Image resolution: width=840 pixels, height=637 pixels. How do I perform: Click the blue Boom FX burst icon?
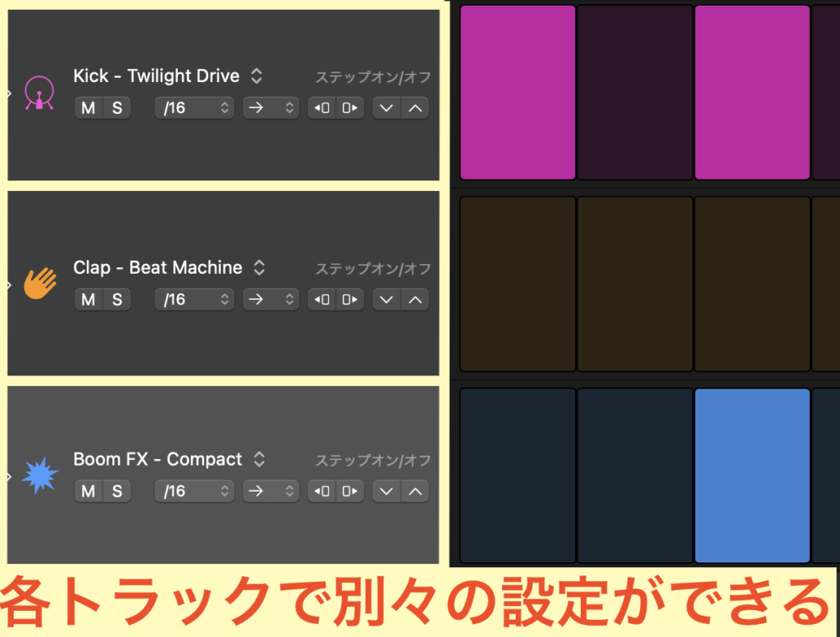point(40,475)
